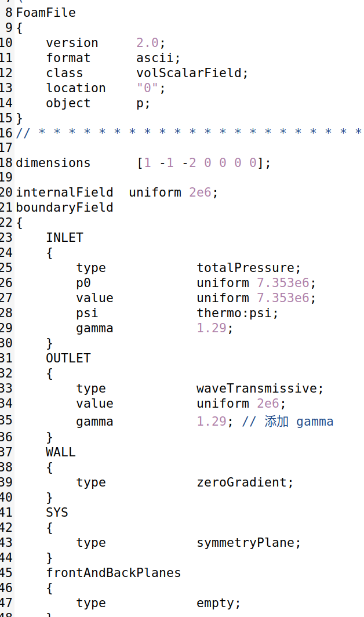The width and height of the screenshot is (364, 617).
Task: Click the p0 keyword
Action: click(x=83, y=283)
